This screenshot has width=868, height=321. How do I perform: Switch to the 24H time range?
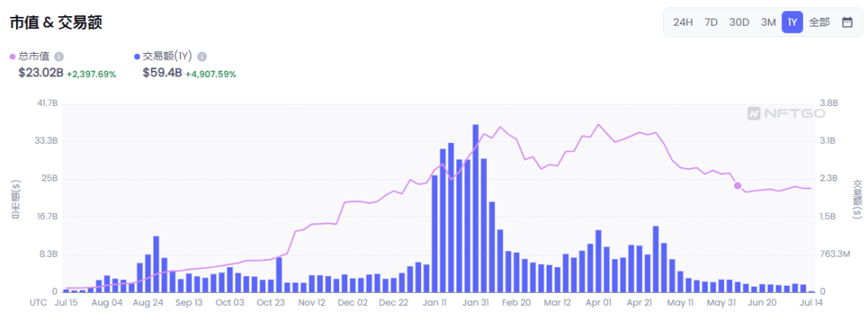tap(683, 22)
